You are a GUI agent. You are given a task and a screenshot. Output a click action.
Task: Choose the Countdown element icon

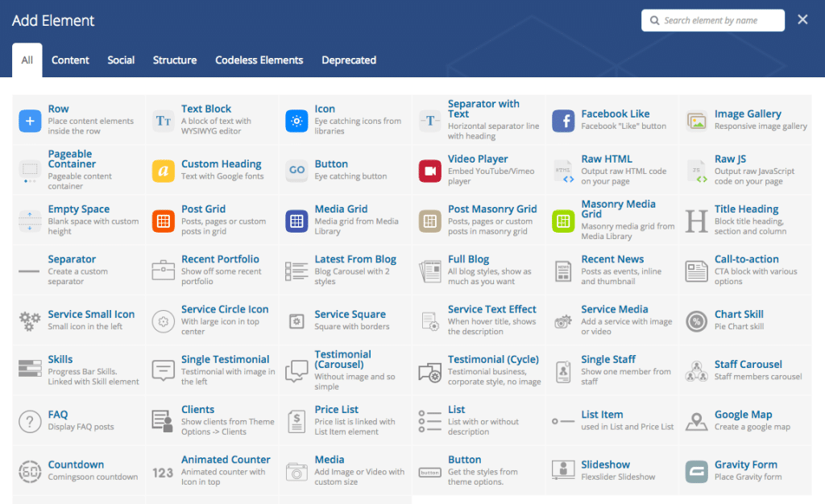click(x=29, y=470)
